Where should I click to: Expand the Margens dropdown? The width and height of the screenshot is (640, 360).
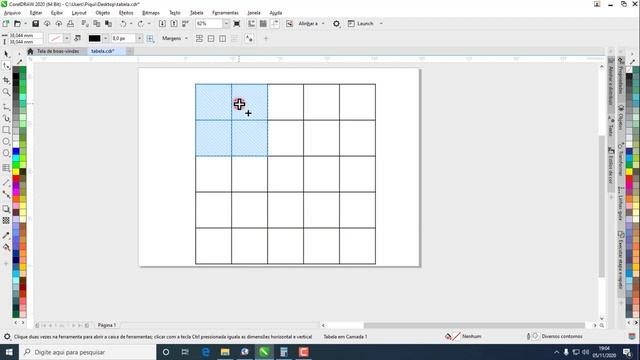pyautogui.click(x=186, y=38)
